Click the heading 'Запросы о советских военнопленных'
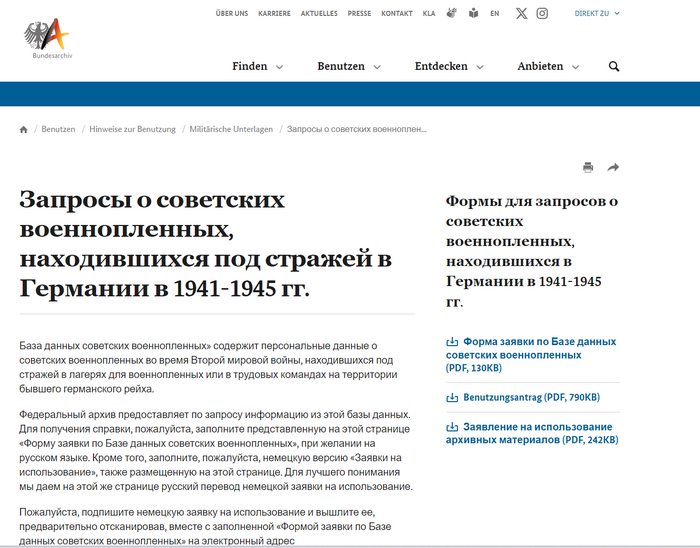The image size is (700, 548). click(x=205, y=244)
